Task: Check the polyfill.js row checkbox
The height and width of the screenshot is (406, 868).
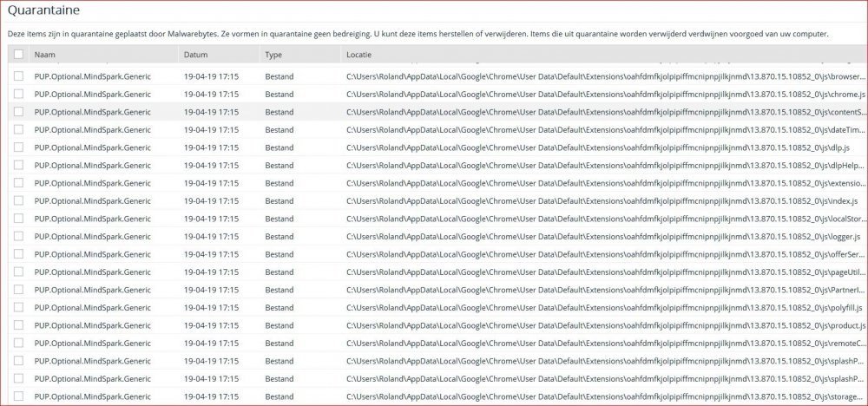Action: 19,307
